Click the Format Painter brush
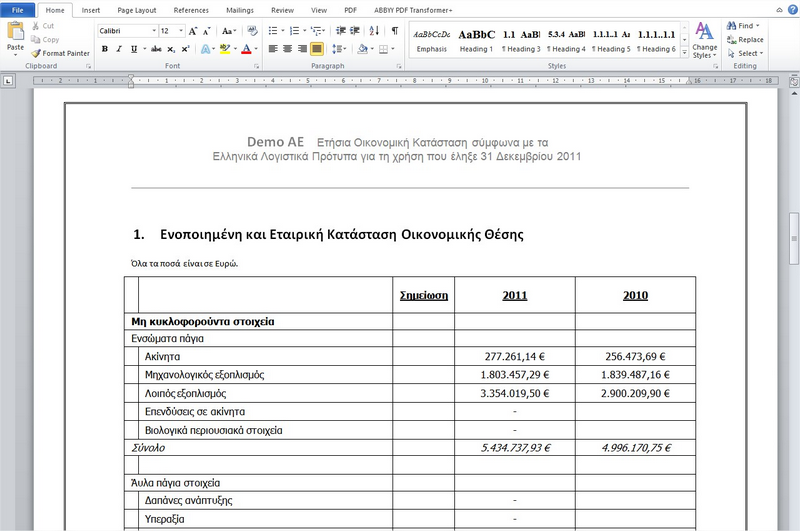 36,53
